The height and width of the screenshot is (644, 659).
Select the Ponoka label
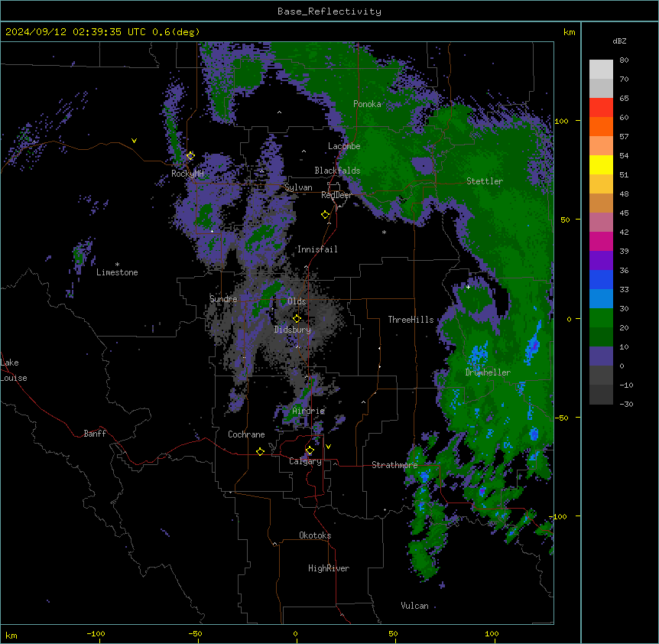pyautogui.click(x=367, y=104)
